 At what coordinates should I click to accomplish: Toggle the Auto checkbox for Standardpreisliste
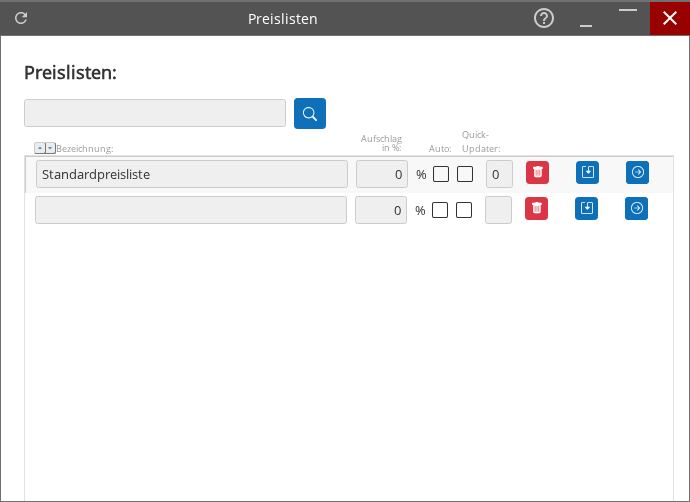[441, 174]
